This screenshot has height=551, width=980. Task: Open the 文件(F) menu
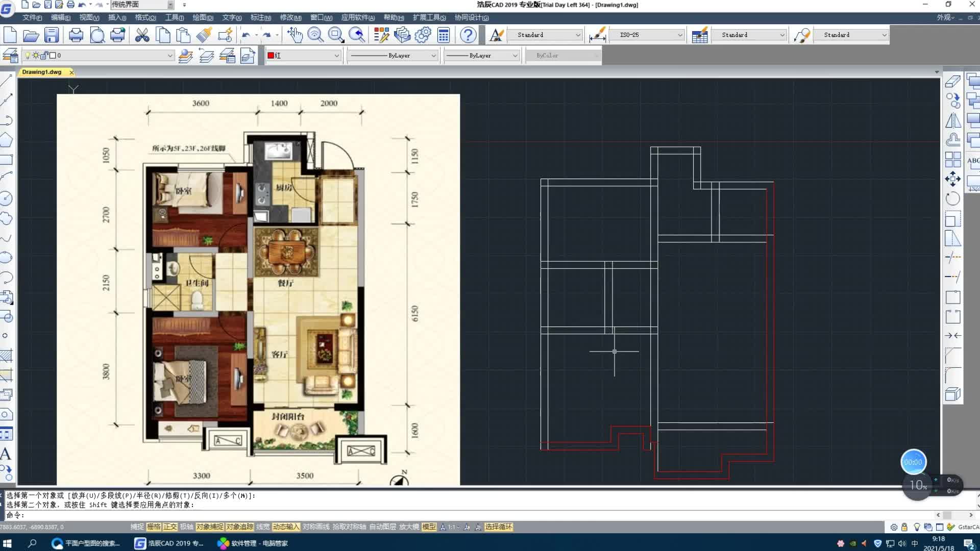click(32, 18)
